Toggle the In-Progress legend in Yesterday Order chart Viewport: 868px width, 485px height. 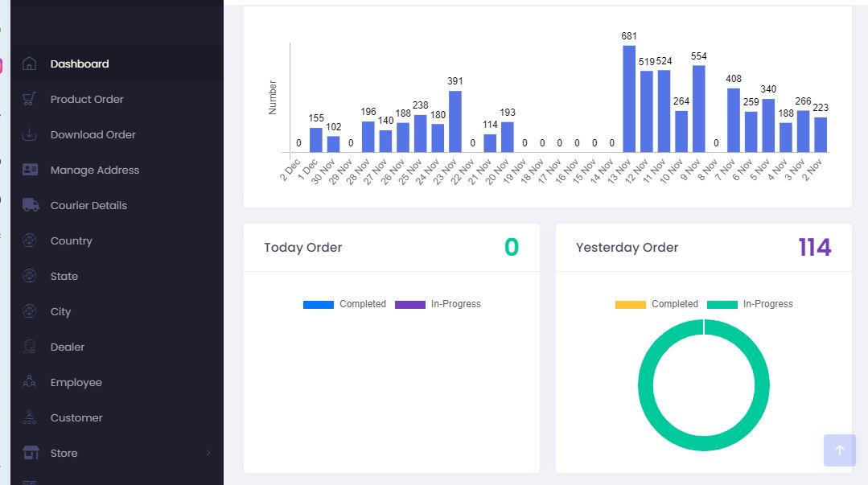[750, 303]
